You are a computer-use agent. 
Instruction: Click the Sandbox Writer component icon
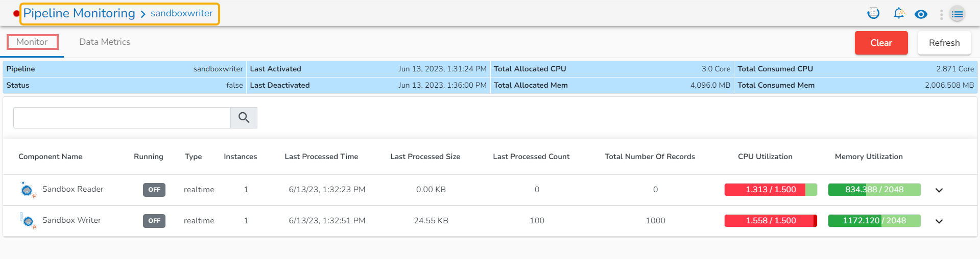click(x=27, y=221)
